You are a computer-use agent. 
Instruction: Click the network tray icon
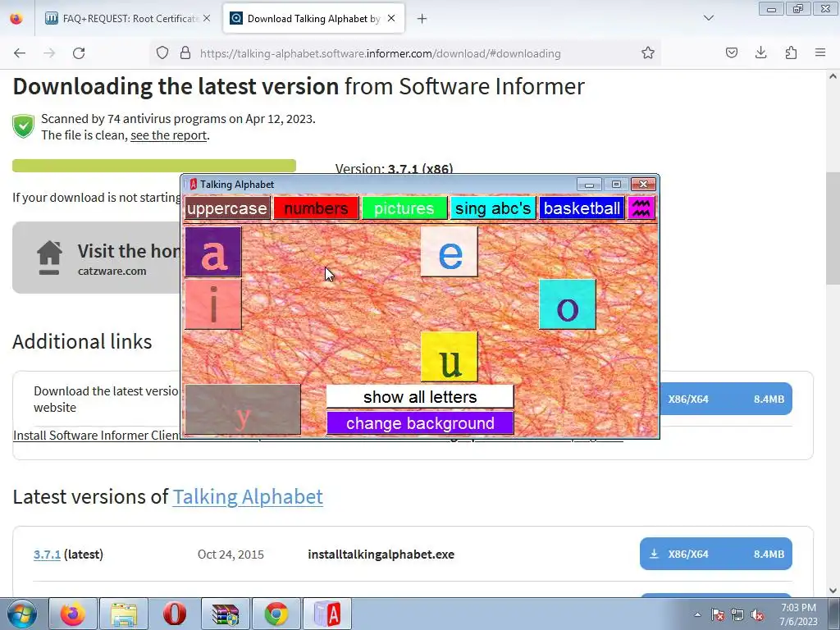(737, 614)
